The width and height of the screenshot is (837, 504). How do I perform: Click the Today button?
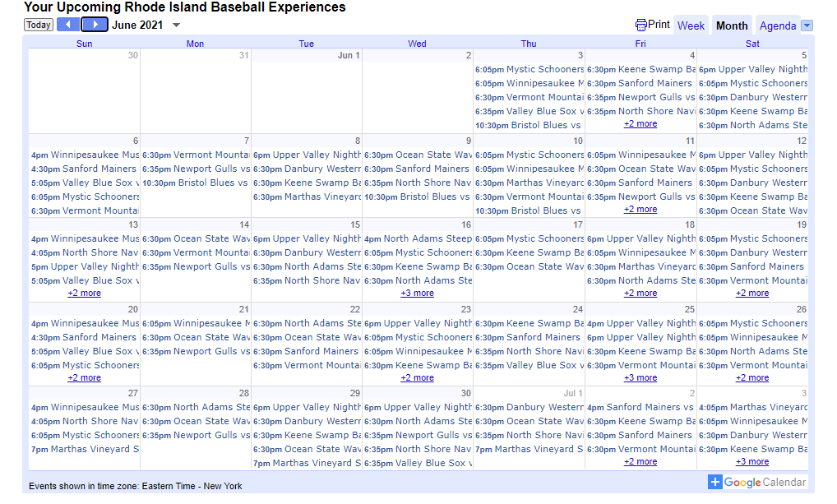[x=39, y=25]
